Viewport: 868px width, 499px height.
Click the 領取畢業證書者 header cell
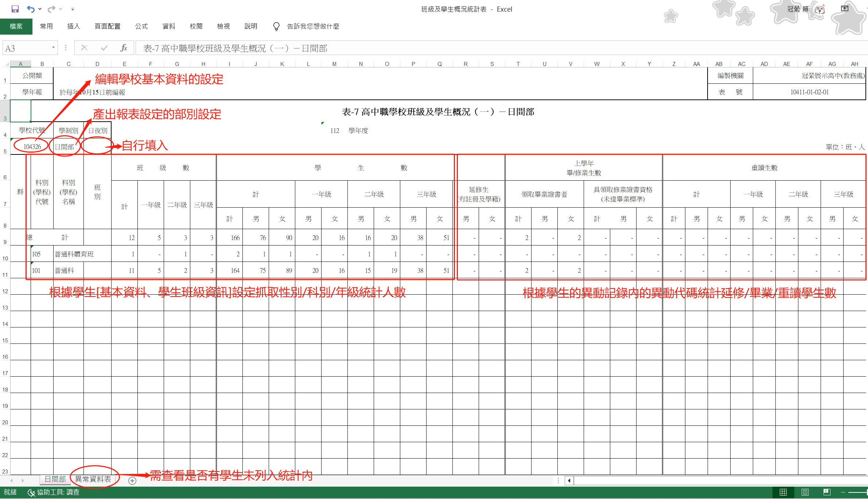pyautogui.click(x=544, y=194)
